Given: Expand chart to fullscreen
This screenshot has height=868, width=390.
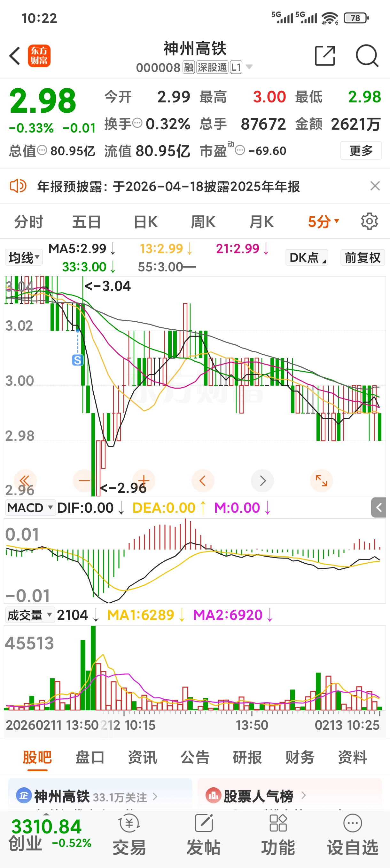Looking at the screenshot, I should click(321, 480).
